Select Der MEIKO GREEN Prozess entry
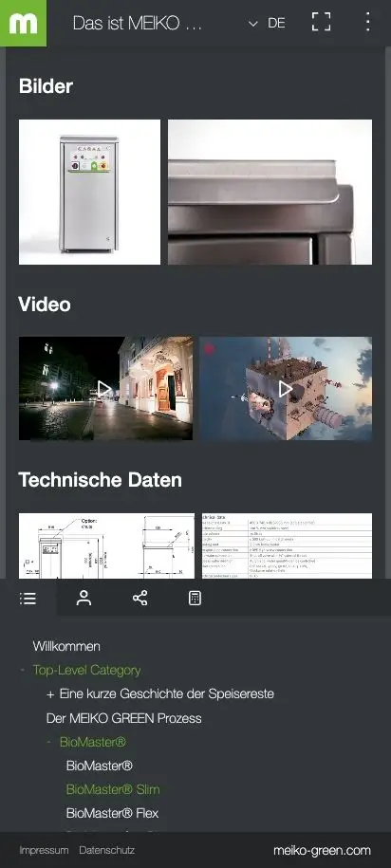This screenshot has height=868, width=391. 123,718
